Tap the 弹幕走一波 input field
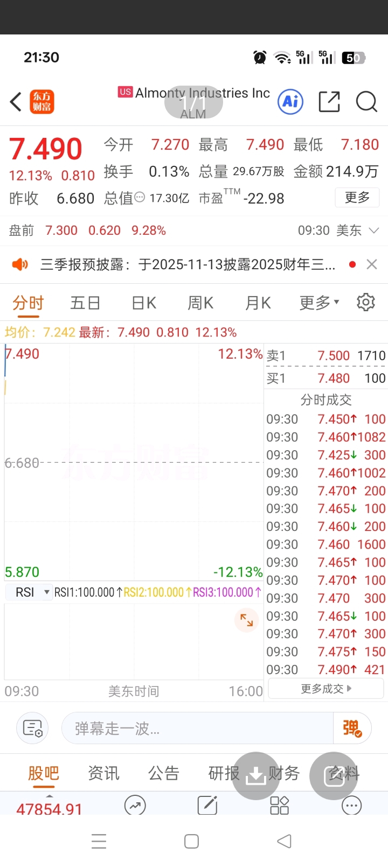This screenshot has height=868, width=388. point(197,728)
